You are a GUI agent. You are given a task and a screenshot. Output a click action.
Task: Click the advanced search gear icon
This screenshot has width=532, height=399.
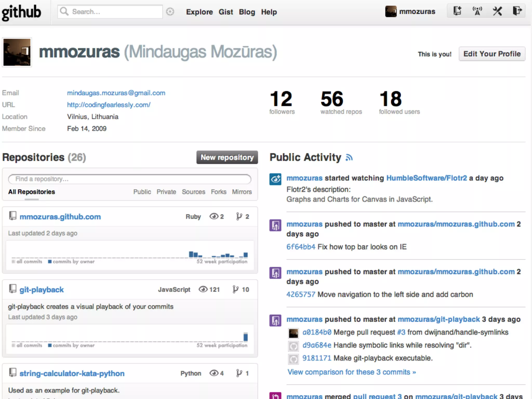[170, 12]
